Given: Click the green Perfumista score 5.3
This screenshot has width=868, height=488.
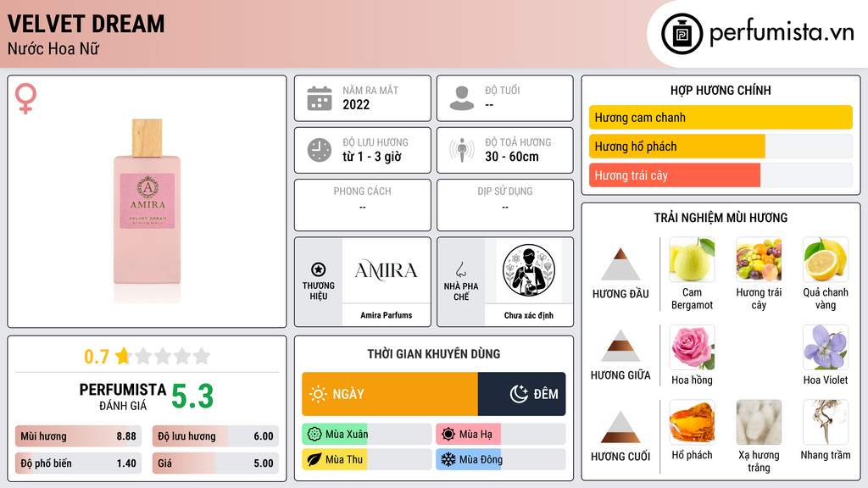Looking at the screenshot, I should pyautogui.click(x=192, y=396).
